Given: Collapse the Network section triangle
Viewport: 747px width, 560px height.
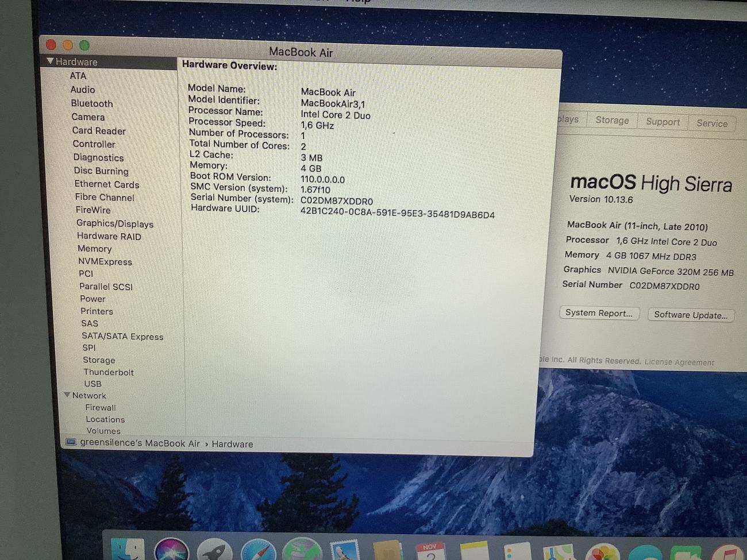Looking at the screenshot, I should [x=67, y=395].
